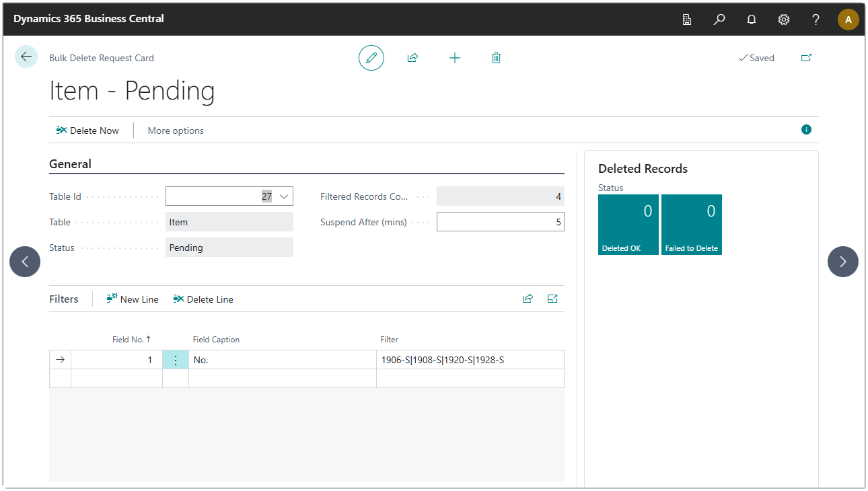Click the No. field caption cell
This screenshot has height=491, width=868.
[x=283, y=360]
